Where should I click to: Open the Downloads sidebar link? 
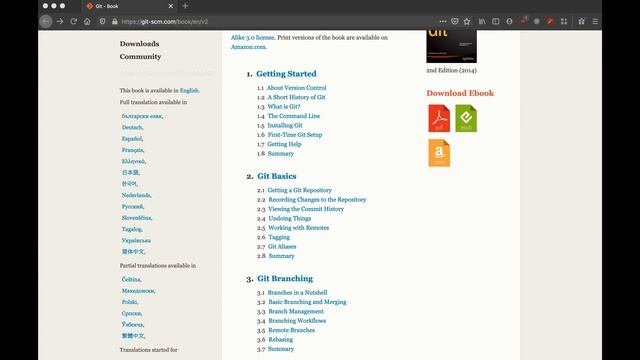(139, 44)
